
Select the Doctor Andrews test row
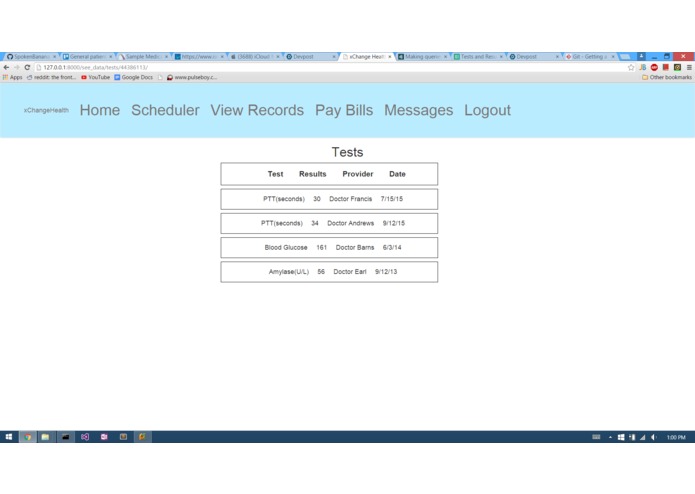tap(329, 223)
